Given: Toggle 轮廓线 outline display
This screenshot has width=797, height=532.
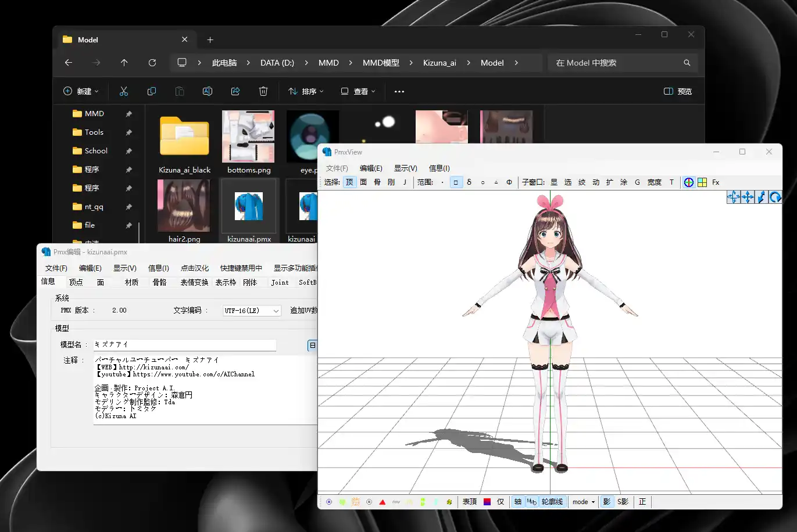Looking at the screenshot, I should point(552,502).
